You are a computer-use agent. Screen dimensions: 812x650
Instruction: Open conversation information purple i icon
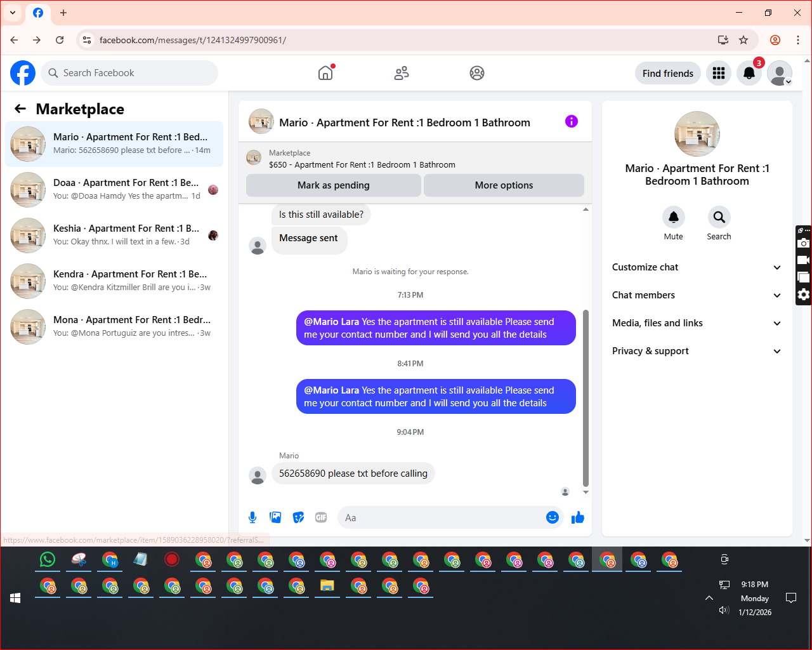572,121
